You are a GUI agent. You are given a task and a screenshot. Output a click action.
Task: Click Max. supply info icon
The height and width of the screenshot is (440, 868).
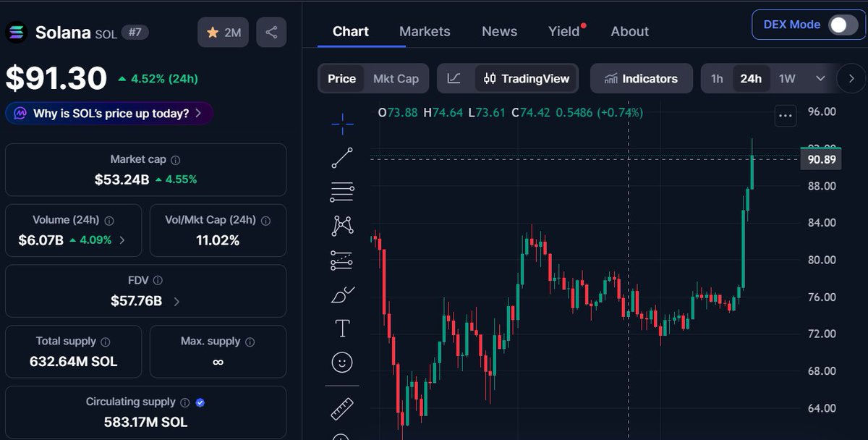pos(250,342)
